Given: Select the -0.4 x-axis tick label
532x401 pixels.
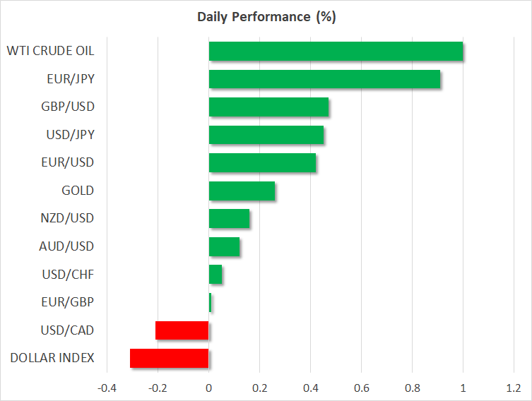Looking at the screenshot, I should coord(106,388).
